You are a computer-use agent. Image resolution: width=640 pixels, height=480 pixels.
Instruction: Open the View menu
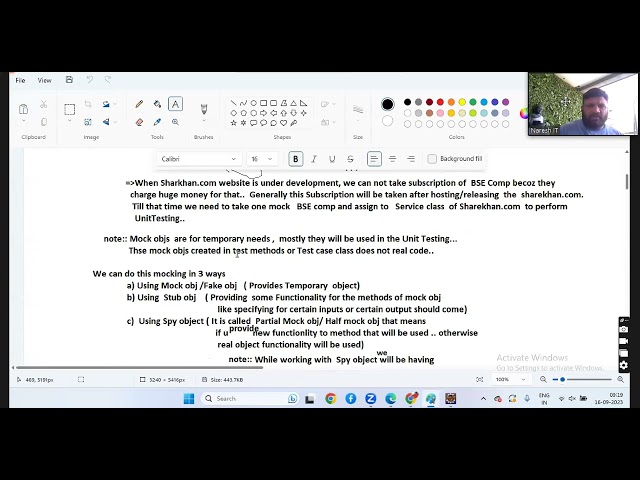(x=44, y=80)
